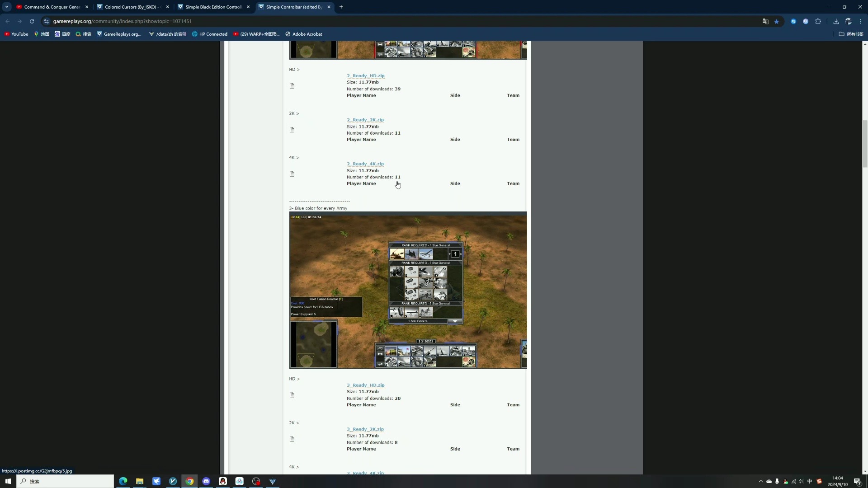
Task: Open HP Connected bookmark
Action: click(x=210, y=34)
